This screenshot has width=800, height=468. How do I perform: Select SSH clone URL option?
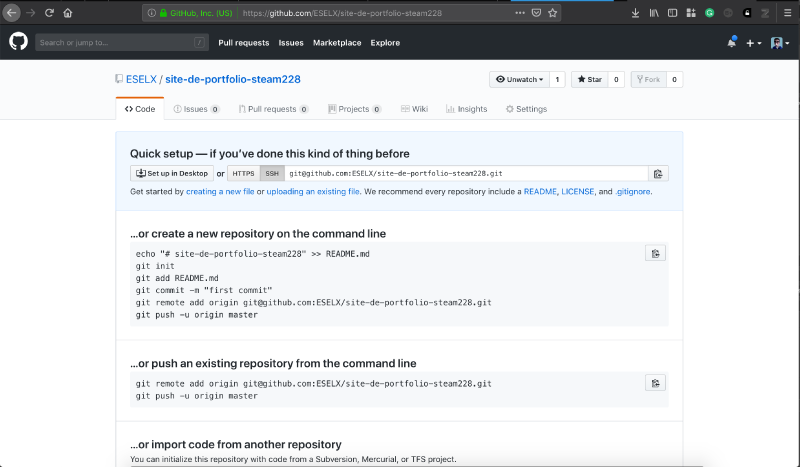[x=271, y=173]
